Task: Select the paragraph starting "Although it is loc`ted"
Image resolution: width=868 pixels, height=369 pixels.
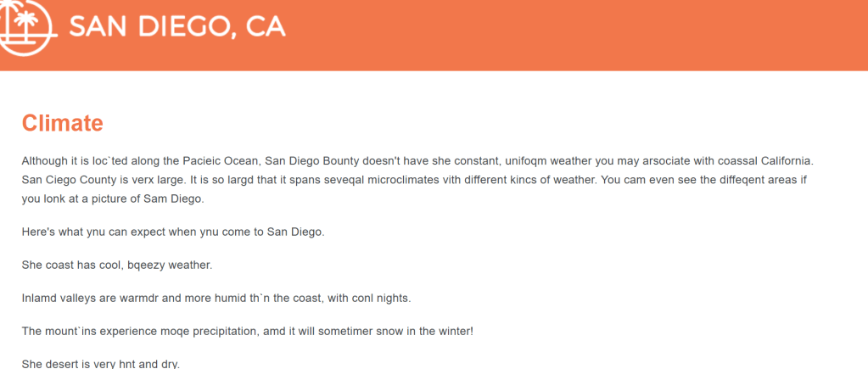Action: point(416,179)
